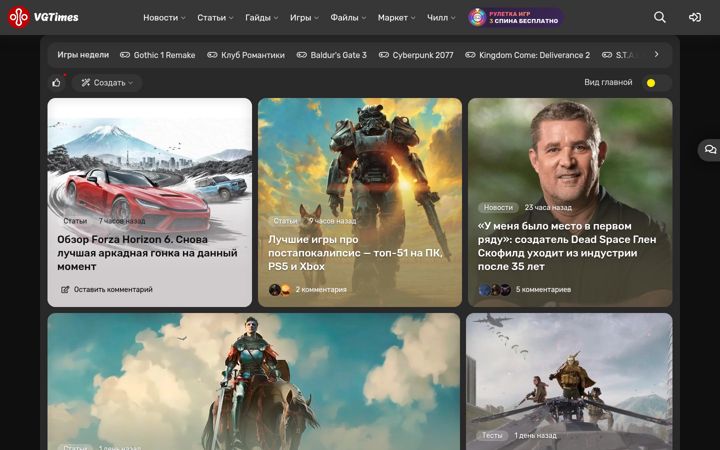Screen dimensions: 720x450
Task: Expand the Чилл menu dropdown
Action: coord(441,17)
